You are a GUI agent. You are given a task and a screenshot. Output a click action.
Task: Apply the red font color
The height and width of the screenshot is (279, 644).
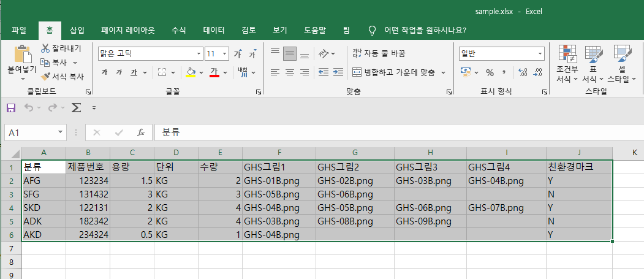[x=214, y=72]
